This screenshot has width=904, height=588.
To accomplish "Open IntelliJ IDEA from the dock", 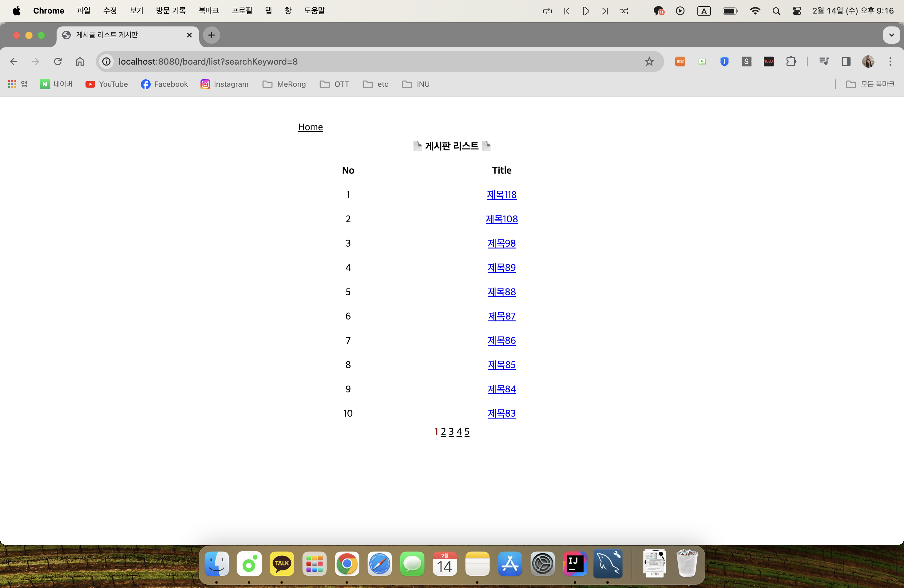I will coord(575,564).
